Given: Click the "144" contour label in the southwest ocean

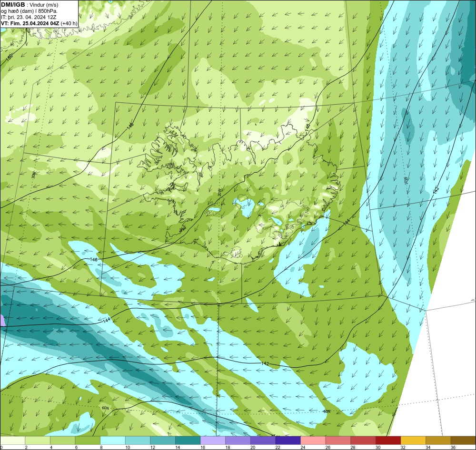Looking at the screenshot, I should point(107,320).
